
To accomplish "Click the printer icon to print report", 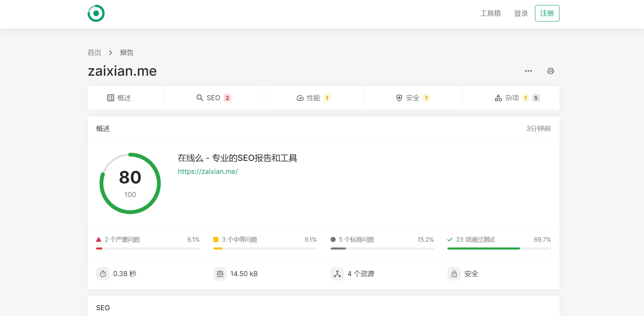I will pyautogui.click(x=550, y=71).
